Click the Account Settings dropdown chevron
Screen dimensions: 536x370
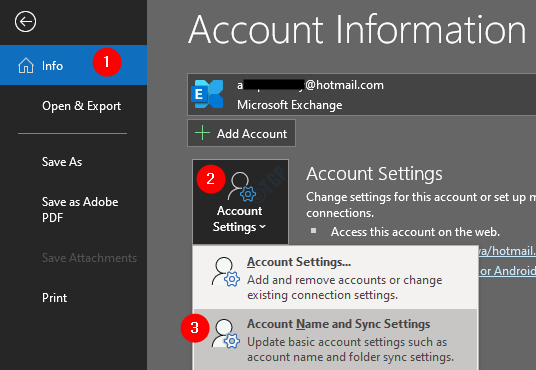263,227
